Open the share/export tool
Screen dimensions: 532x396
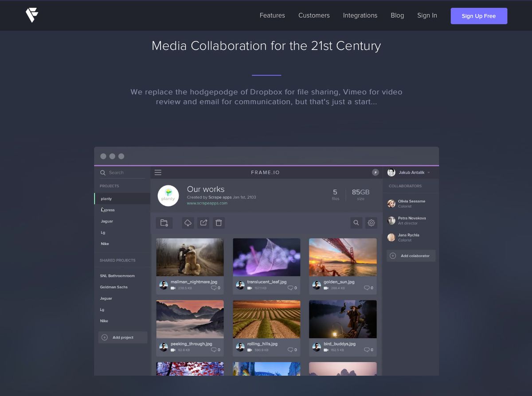(203, 223)
